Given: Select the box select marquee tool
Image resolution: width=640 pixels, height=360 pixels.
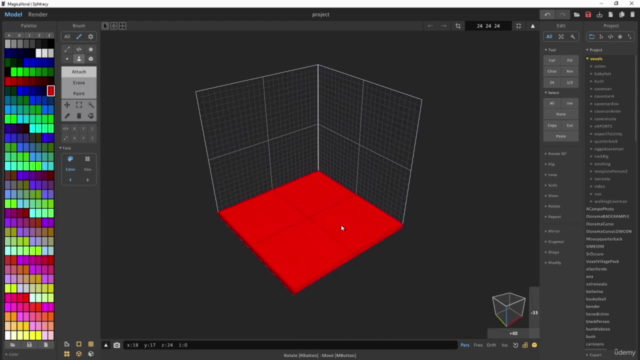Looking at the screenshot, I should [79, 105].
